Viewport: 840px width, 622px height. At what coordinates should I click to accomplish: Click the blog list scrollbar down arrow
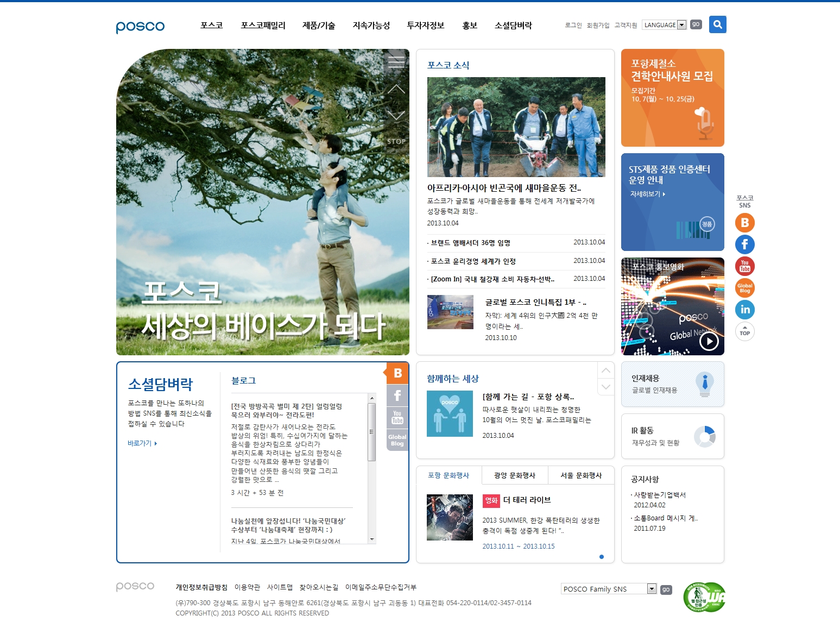372,539
